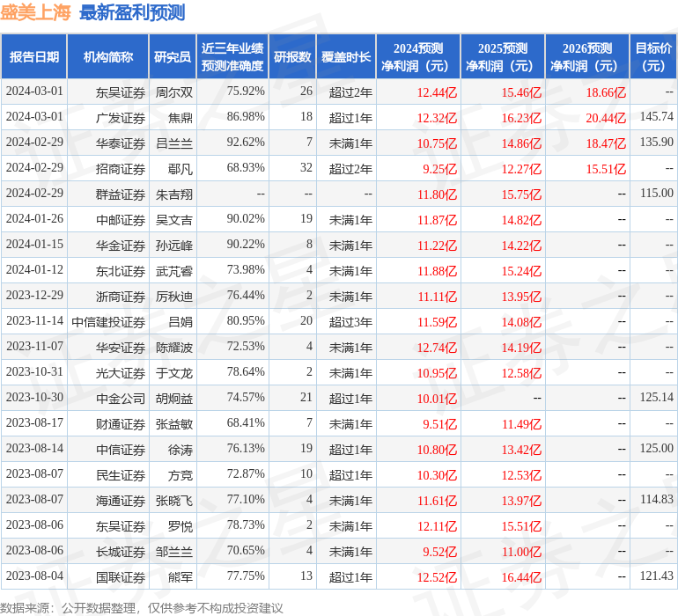
Task: Select 中信建投证券 institution cell
Action: 108,321
